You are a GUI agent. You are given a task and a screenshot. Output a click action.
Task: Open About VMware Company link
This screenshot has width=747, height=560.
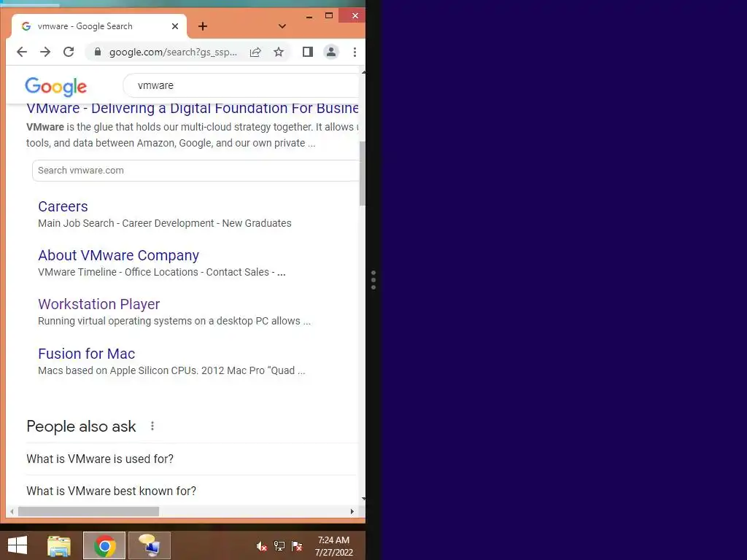119,255
